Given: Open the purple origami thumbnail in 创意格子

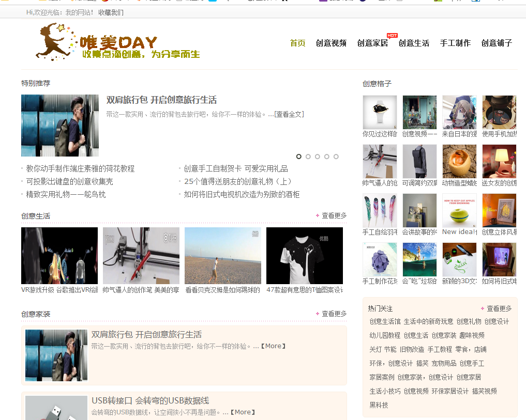Looking at the screenshot, I should [x=380, y=259].
